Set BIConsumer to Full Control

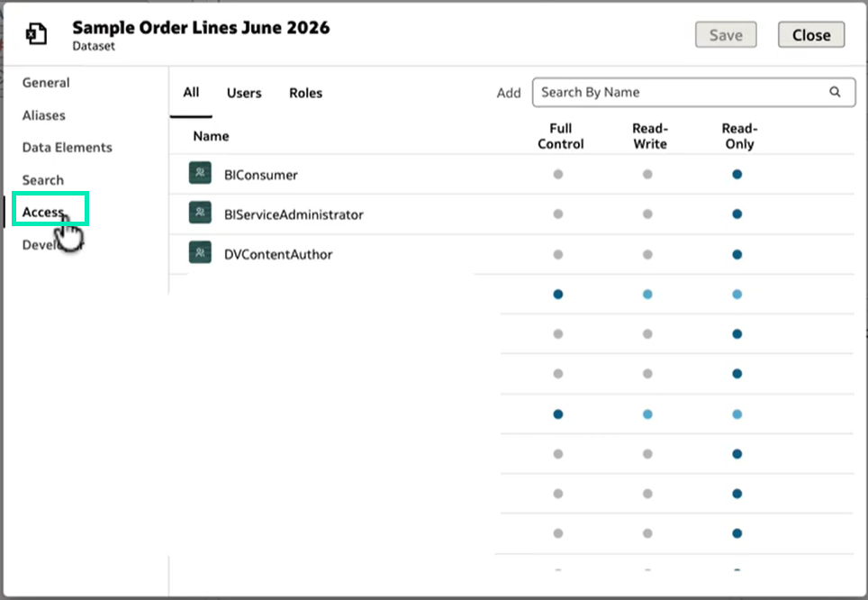click(x=558, y=175)
